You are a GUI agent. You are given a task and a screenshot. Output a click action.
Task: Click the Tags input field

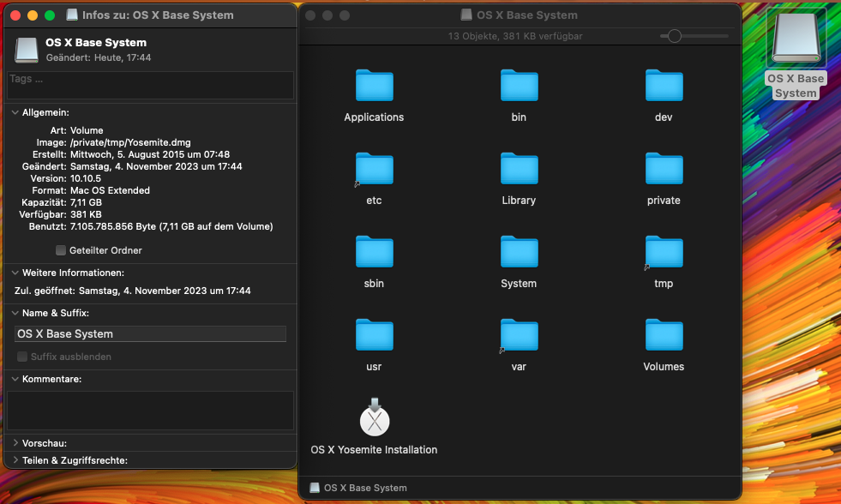[150, 85]
